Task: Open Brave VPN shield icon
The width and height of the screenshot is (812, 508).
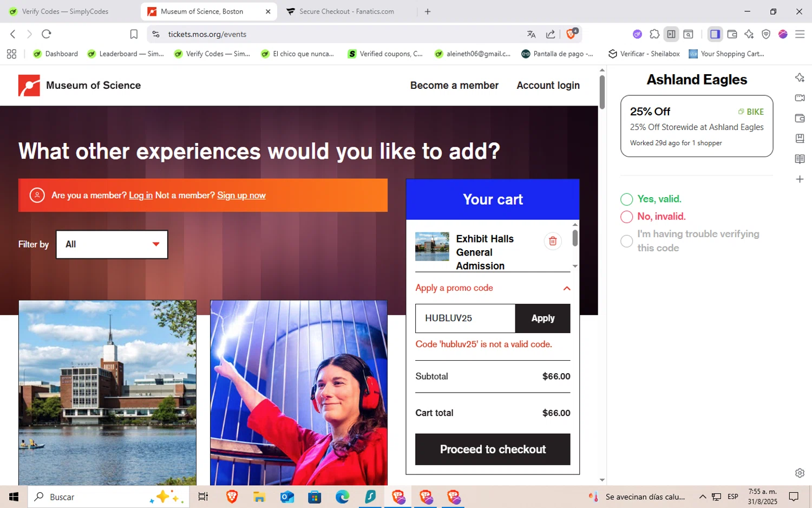Action: (766, 34)
